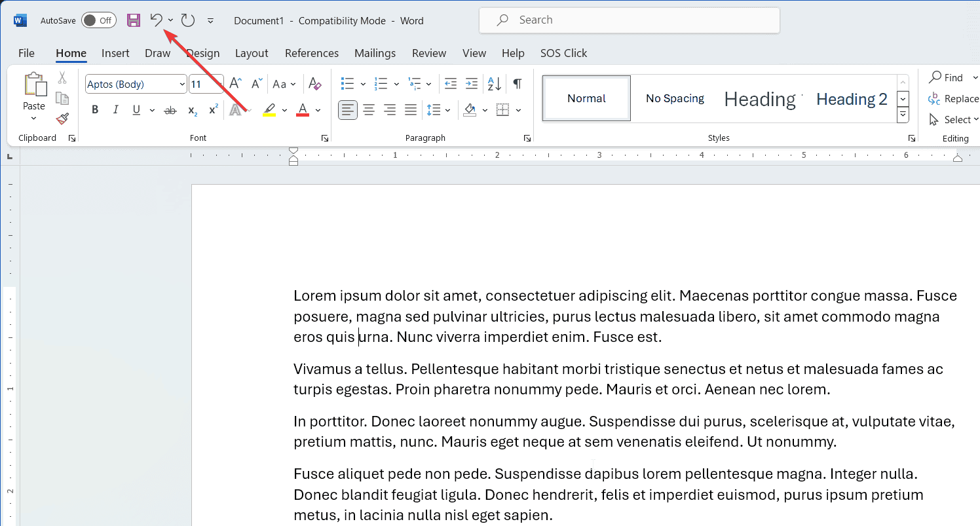Apply the Heading 2 style
Viewport: 980px width, 526px height.
[852, 99]
